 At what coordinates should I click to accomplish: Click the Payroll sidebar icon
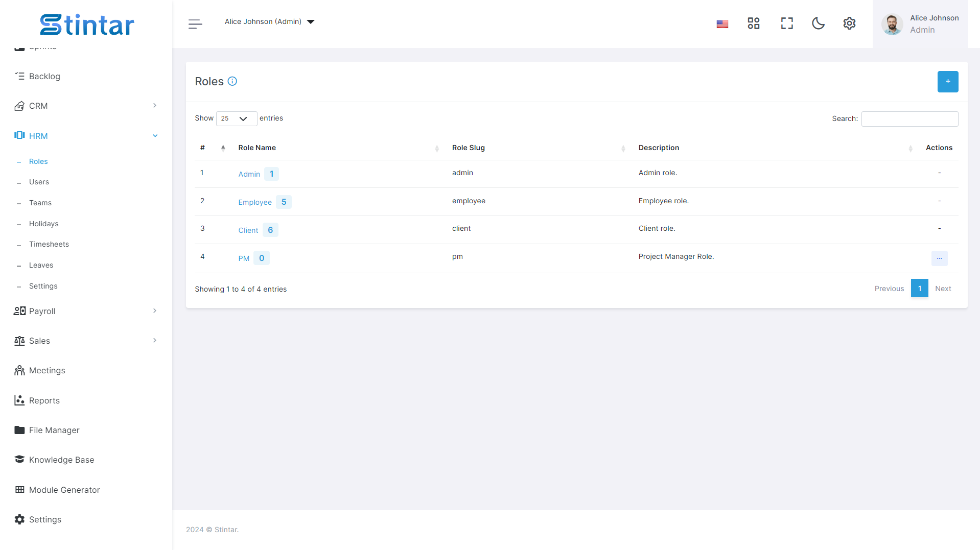click(19, 311)
